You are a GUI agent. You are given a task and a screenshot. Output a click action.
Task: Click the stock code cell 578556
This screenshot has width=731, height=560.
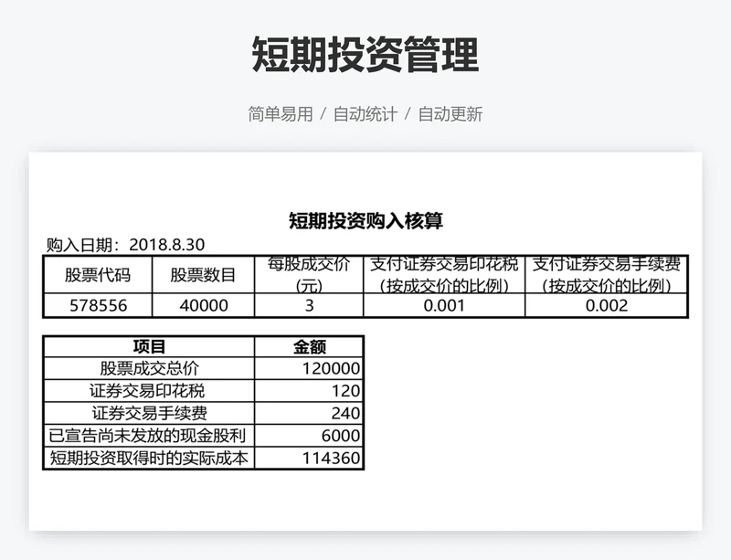click(x=98, y=305)
